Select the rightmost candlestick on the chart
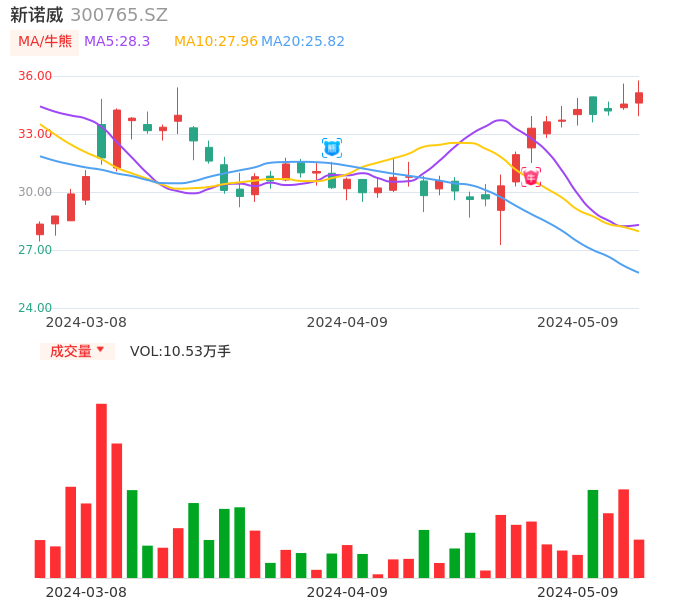This screenshot has width=686, height=606. (x=639, y=97)
